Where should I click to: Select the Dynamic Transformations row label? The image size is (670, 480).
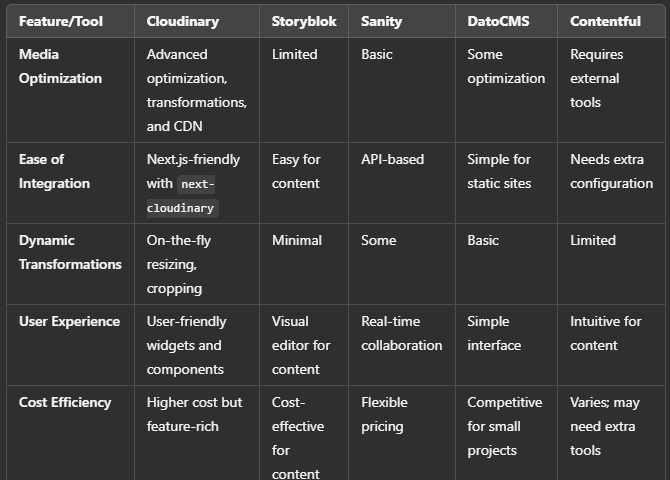(x=70, y=252)
